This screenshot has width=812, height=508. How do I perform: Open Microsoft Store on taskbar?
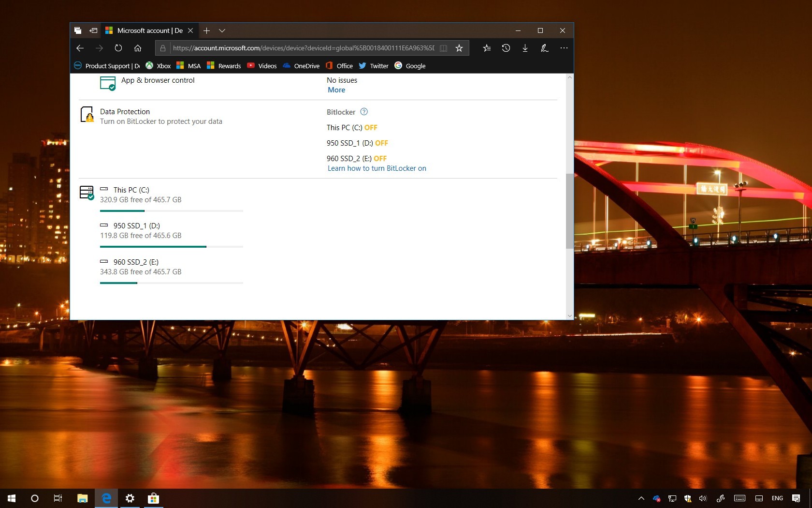point(153,498)
